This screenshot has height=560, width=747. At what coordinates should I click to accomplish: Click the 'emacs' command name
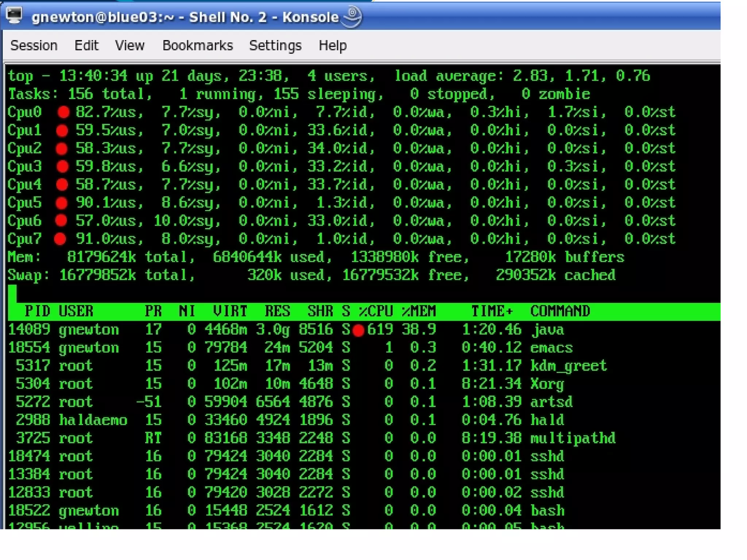[x=551, y=348]
